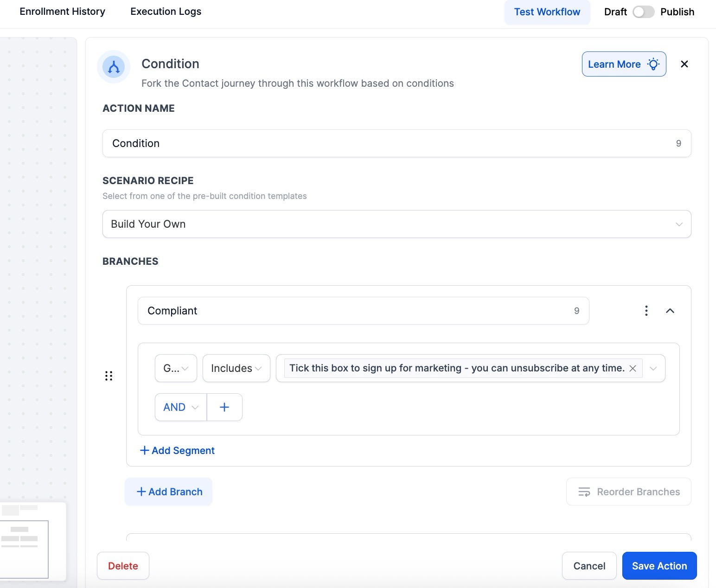Add a new condition with plus icon
This screenshot has height=588, width=716.
tap(224, 407)
